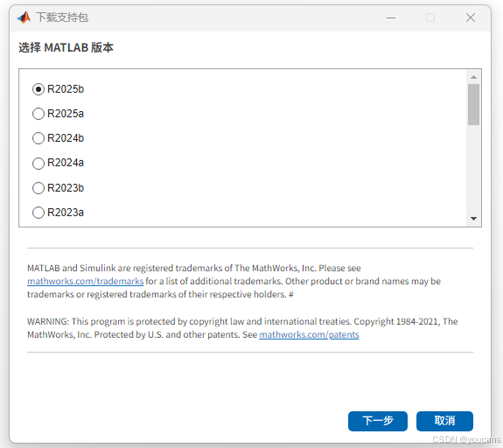This screenshot has height=448, width=503.
Task: Pick the R2024a radio option
Action: coord(38,163)
